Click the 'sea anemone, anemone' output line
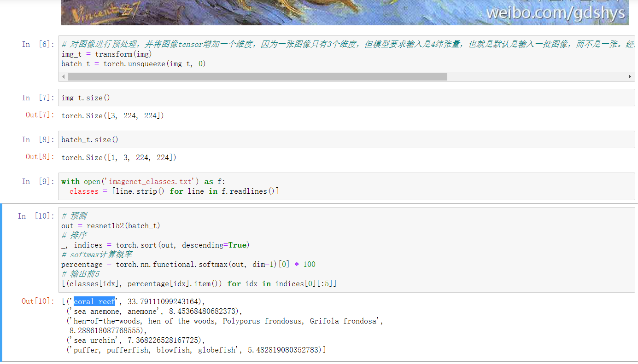This screenshot has width=638, height=364. coord(154,311)
